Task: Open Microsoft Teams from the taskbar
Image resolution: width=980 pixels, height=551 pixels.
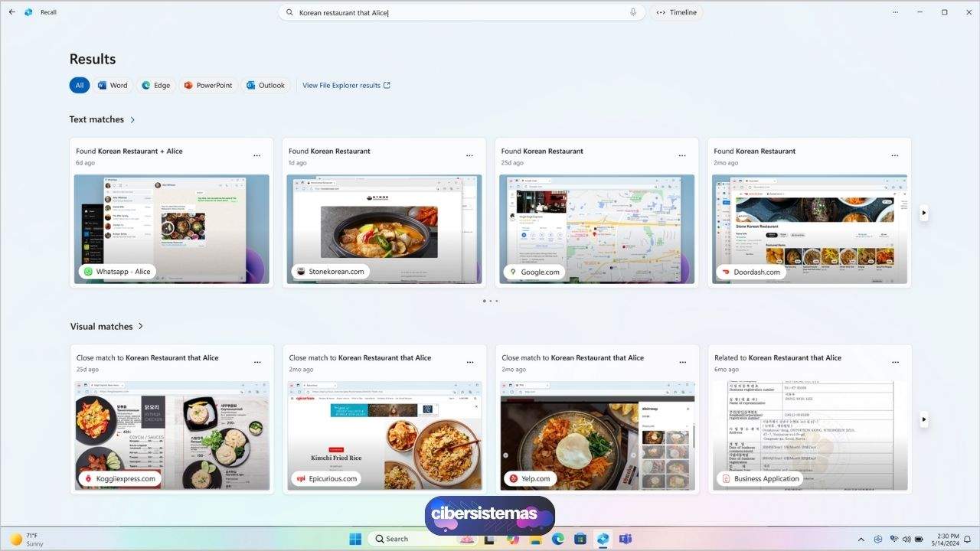Action: tap(625, 539)
